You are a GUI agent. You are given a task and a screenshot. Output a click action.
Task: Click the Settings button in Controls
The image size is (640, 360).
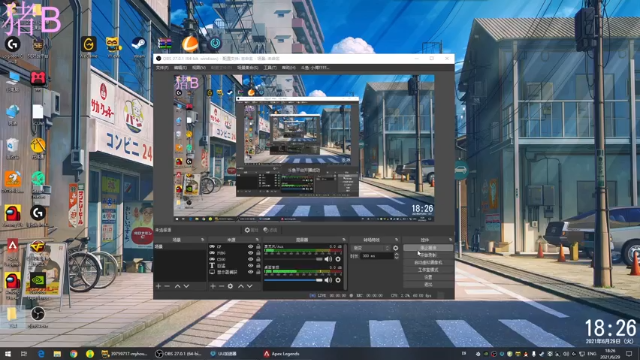tap(428, 277)
